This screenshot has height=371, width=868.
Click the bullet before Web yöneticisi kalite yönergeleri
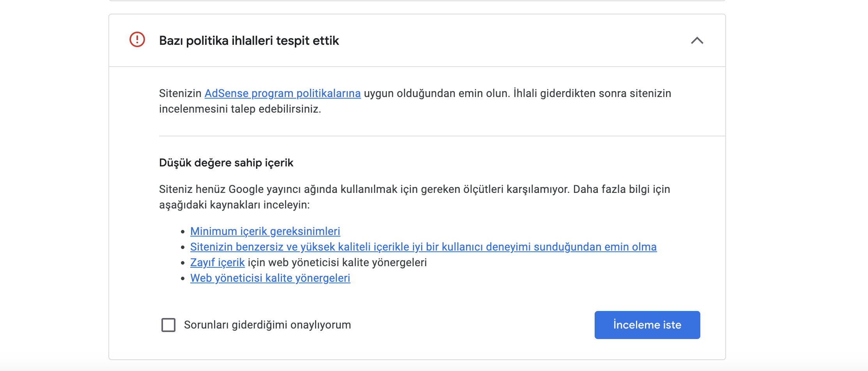[x=182, y=279]
